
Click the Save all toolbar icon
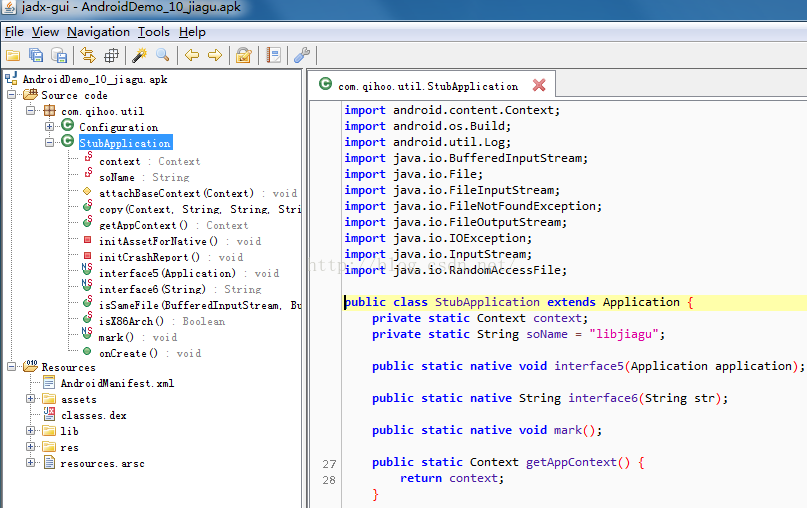point(36,55)
